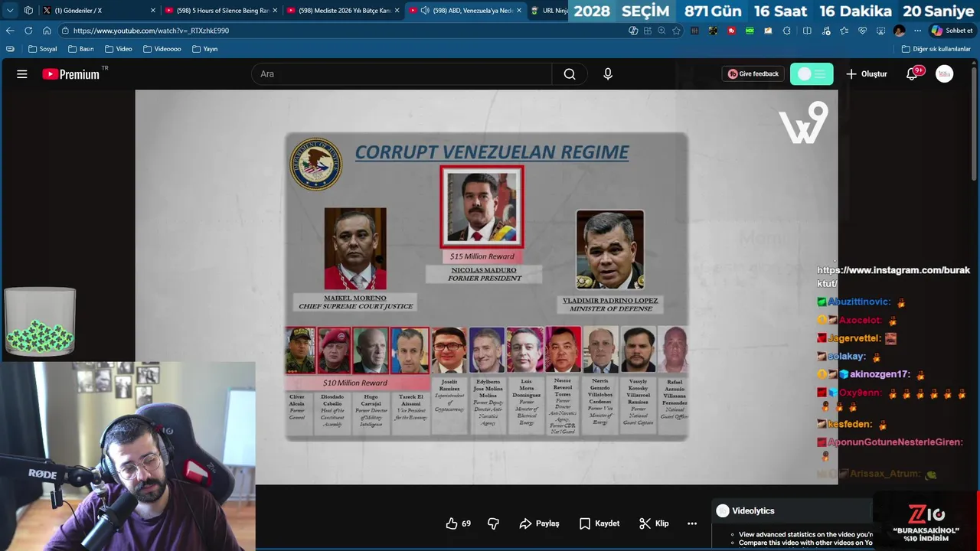
Task: Open YouTube notifications bell
Action: pyautogui.click(x=912, y=74)
